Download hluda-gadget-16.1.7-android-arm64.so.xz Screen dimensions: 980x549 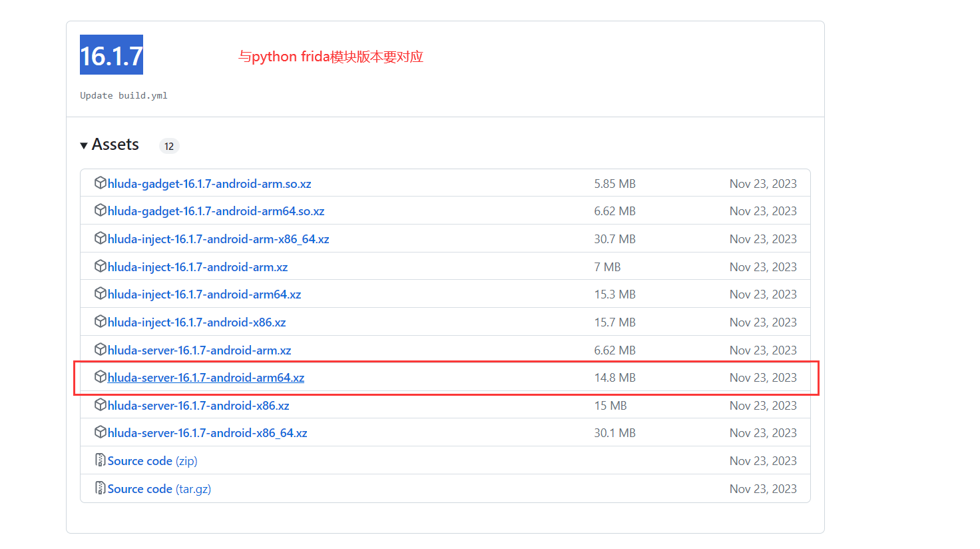point(216,211)
